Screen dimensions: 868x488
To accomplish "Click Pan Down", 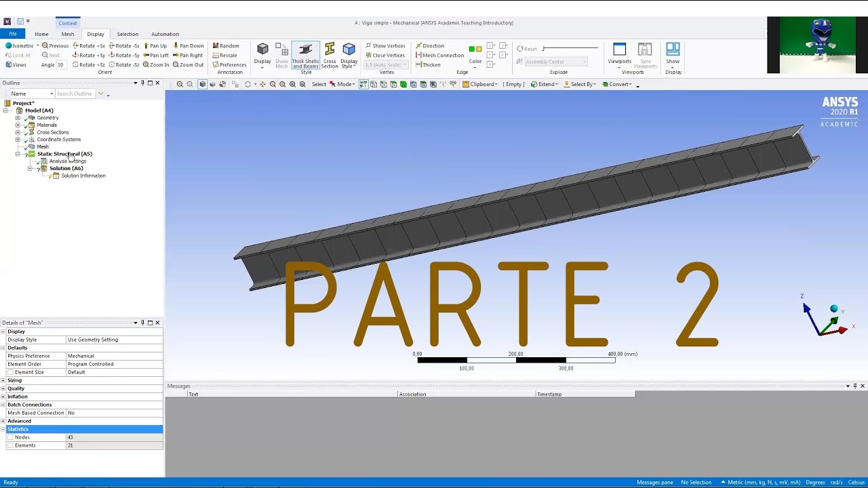I will 189,45.
